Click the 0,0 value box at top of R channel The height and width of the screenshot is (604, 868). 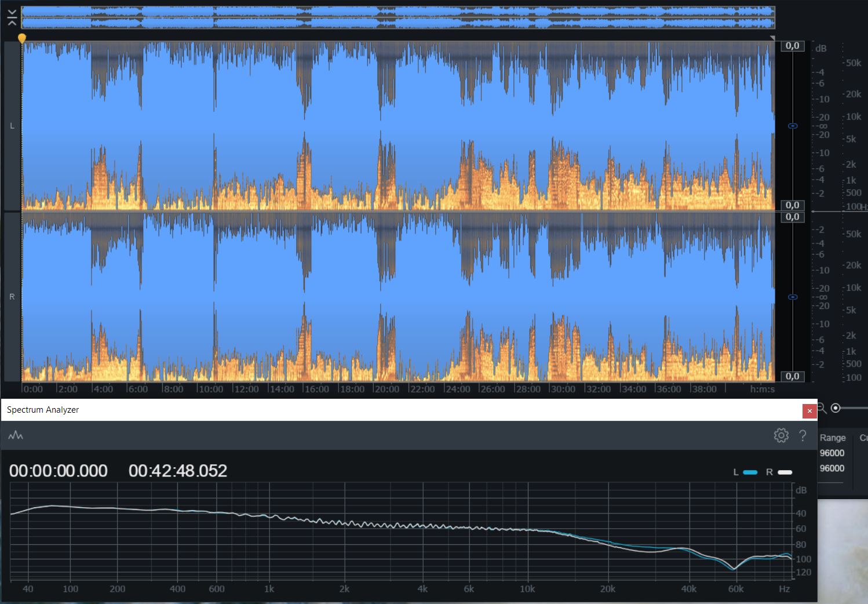tap(793, 217)
